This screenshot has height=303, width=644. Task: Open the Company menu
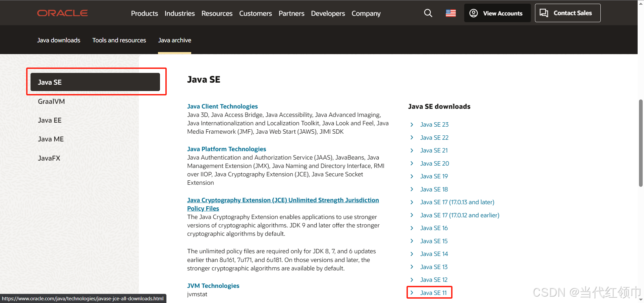click(366, 13)
